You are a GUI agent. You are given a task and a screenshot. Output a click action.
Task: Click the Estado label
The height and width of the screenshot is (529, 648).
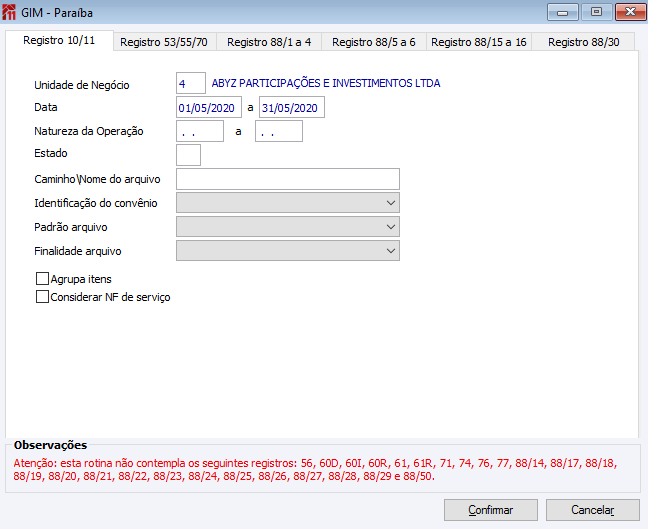click(x=51, y=153)
